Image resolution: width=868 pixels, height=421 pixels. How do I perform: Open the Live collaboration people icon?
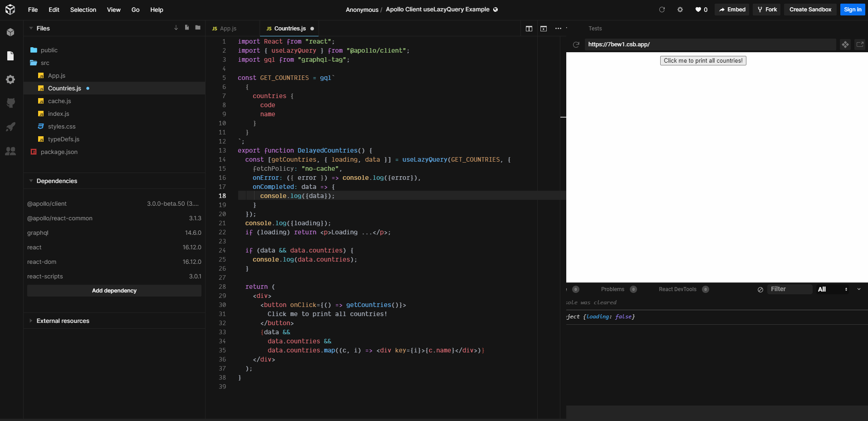[10, 151]
